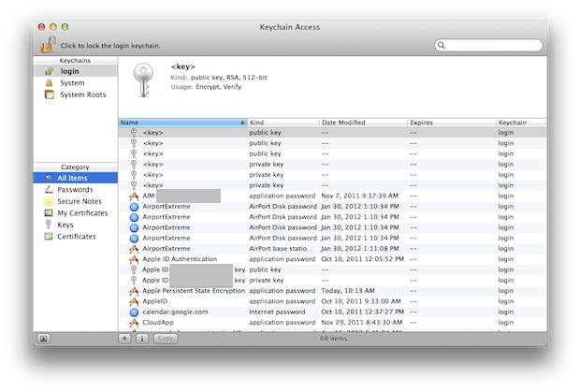Open the Passwords category
Viewport: 580px width, 392px height.
[x=76, y=190]
